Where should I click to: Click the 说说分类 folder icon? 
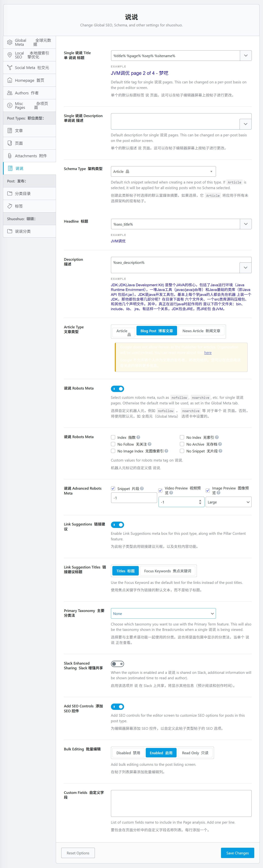[10, 231]
